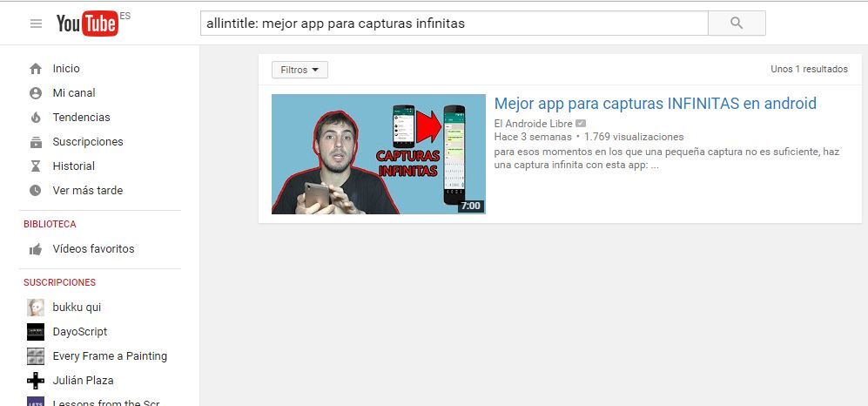Expand the Filtros dropdown

(x=299, y=70)
